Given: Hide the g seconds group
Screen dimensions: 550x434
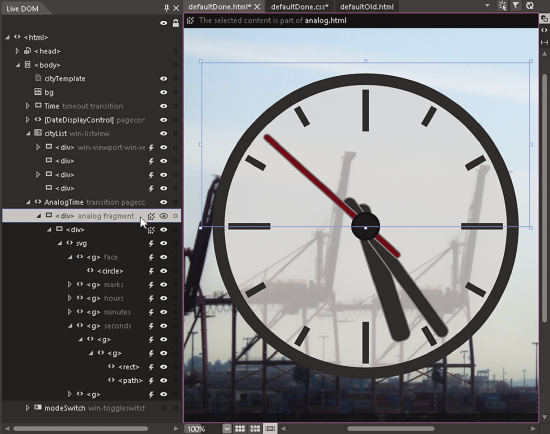Looking at the screenshot, I should pos(163,326).
